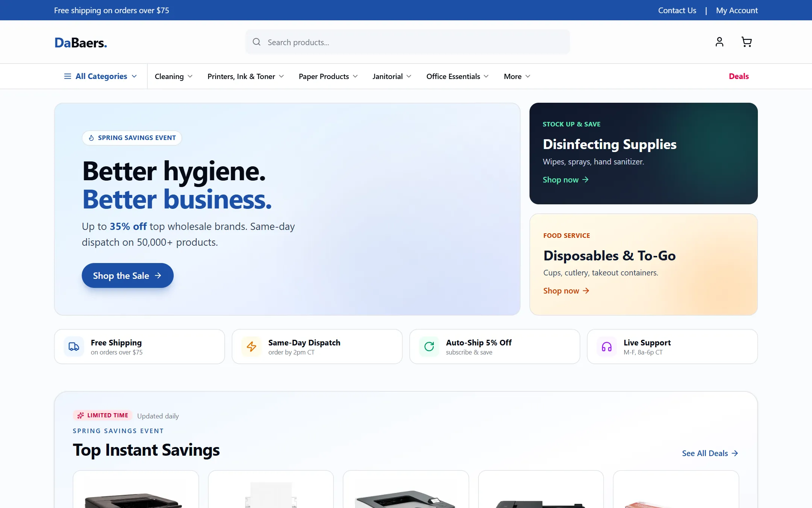812x508 pixels.
Task: Click the Auto-Ship refresh icon
Action: click(x=429, y=347)
